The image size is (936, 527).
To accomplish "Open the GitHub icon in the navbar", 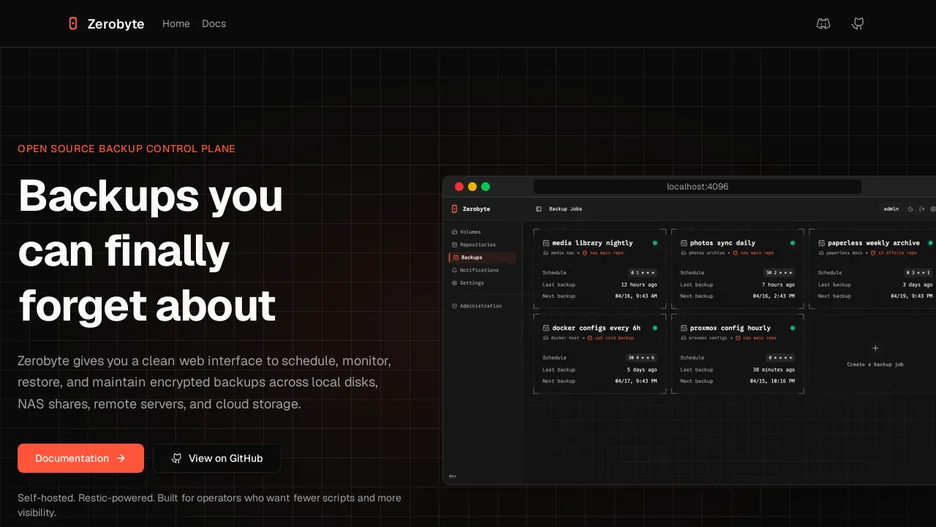I will [x=858, y=24].
